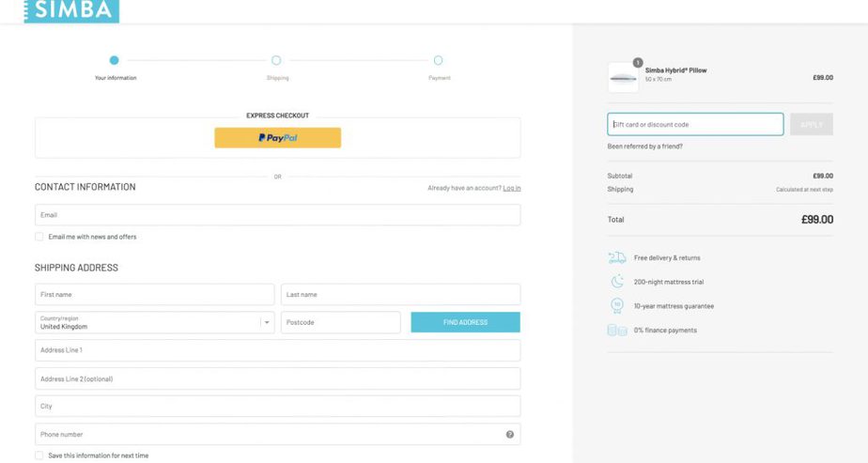Focus the gift card or discount code field
Image resolution: width=868 pixels, height=463 pixels.
coord(695,125)
